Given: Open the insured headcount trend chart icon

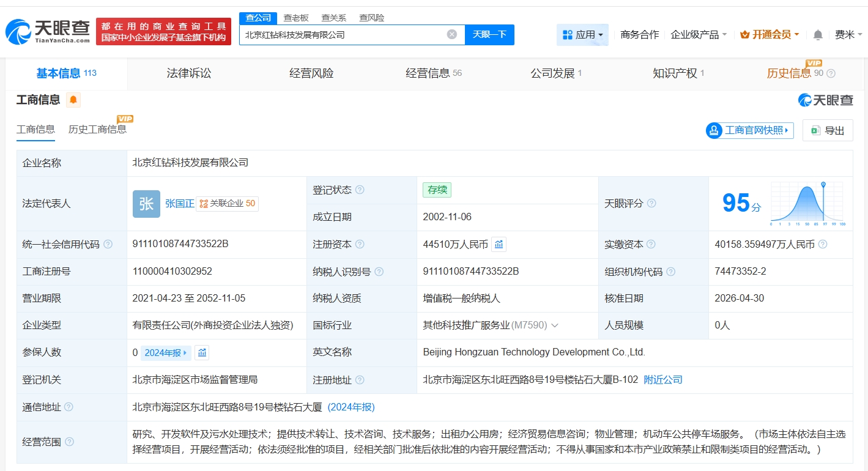Looking at the screenshot, I should tap(202, 352).
